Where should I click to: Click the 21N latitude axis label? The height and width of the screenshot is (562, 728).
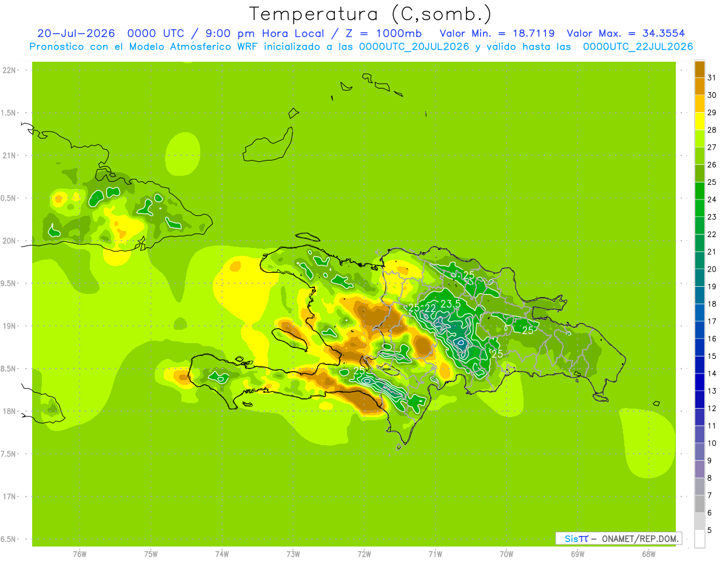tap(9, 155)
